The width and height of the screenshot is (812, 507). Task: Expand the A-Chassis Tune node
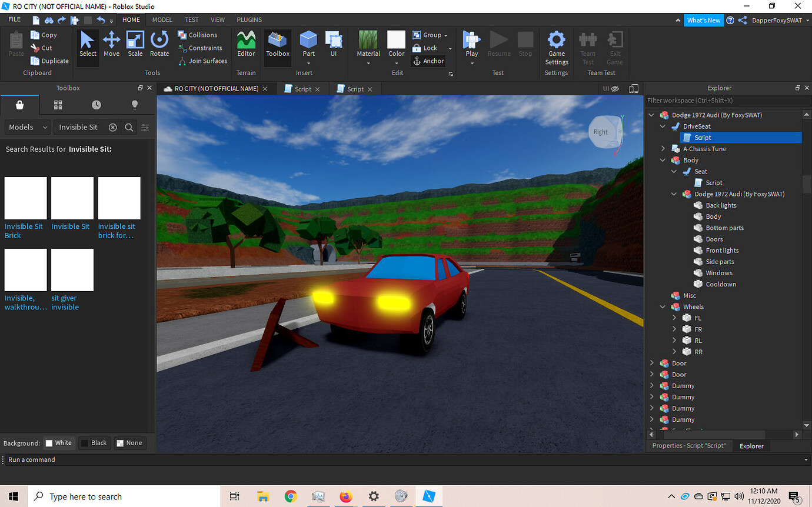click(x=663, y=149)
